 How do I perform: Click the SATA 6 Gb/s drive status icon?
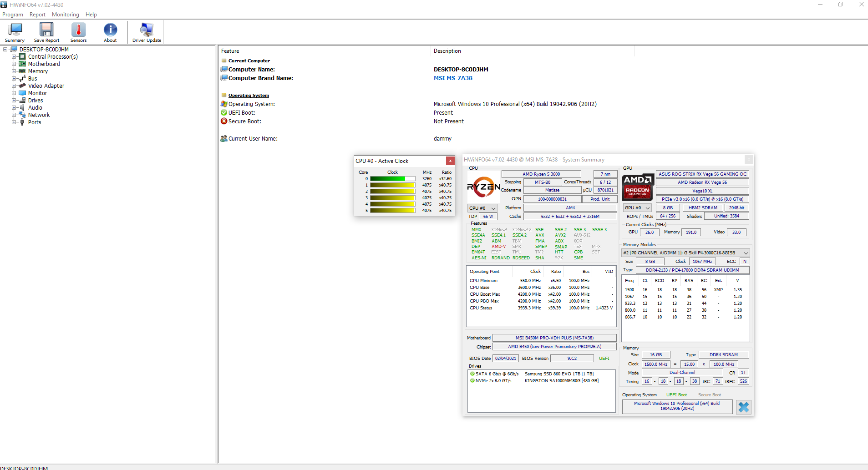point(472,374)
